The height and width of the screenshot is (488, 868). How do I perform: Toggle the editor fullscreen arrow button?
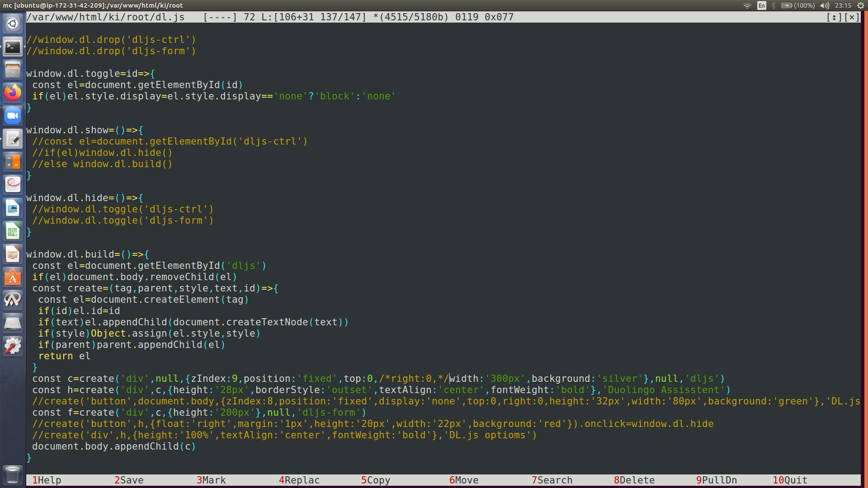pyautogui.click(x=834, y=17)
